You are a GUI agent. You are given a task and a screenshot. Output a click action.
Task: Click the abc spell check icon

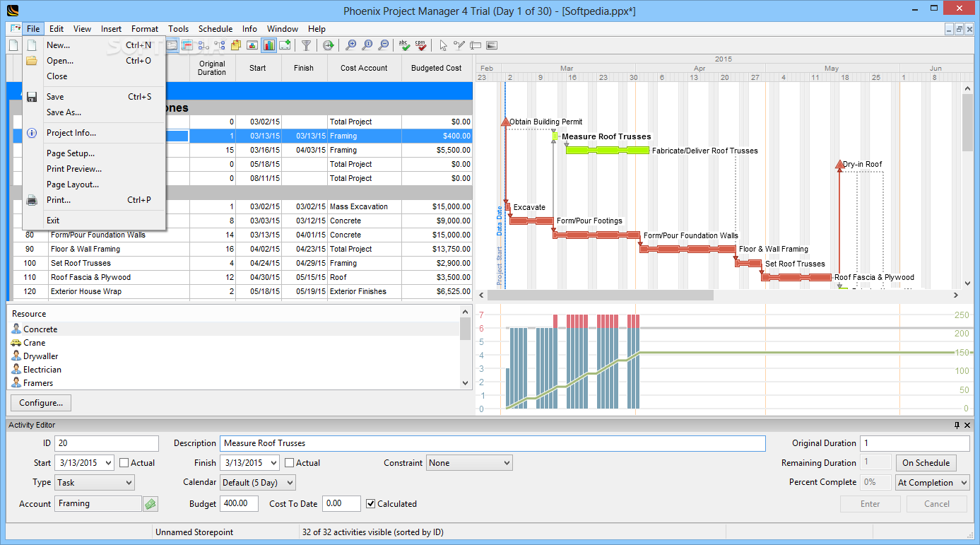point(405,45)
